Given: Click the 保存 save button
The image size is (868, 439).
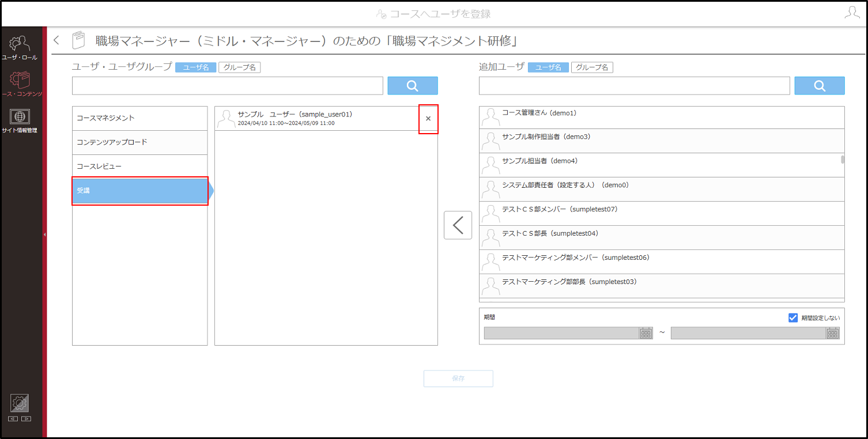Looking at the screenshot, I should 458,379.
